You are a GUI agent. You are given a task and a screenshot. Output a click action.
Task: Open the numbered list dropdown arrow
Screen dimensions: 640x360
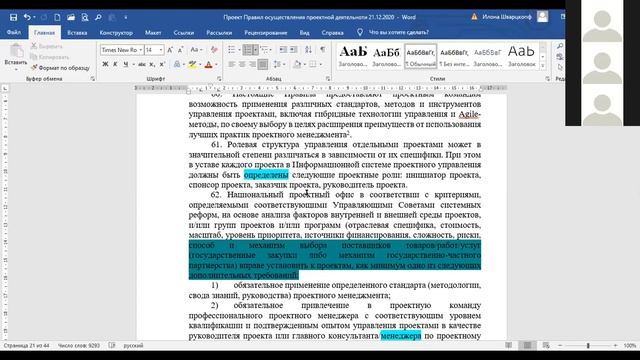256,50
